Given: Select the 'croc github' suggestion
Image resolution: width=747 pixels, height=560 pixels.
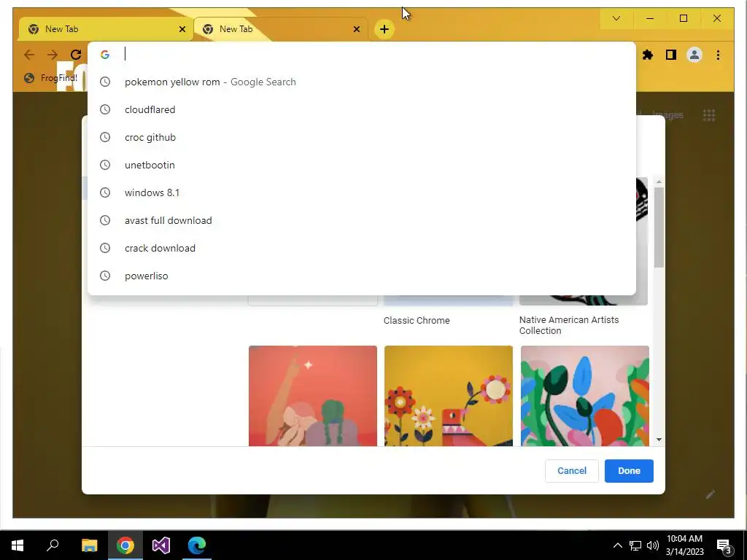Looking at the screenshot, I should (362, 137).
